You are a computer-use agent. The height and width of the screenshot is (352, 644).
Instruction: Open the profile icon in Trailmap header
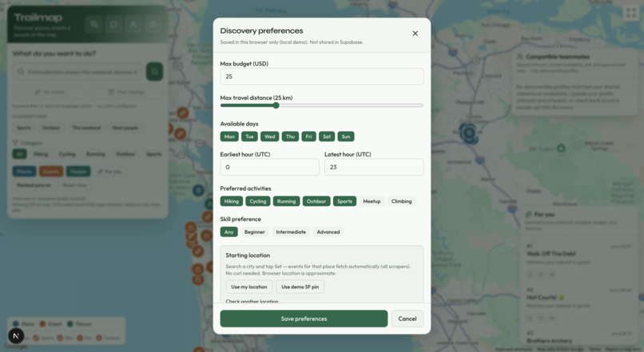click(133, 24)
